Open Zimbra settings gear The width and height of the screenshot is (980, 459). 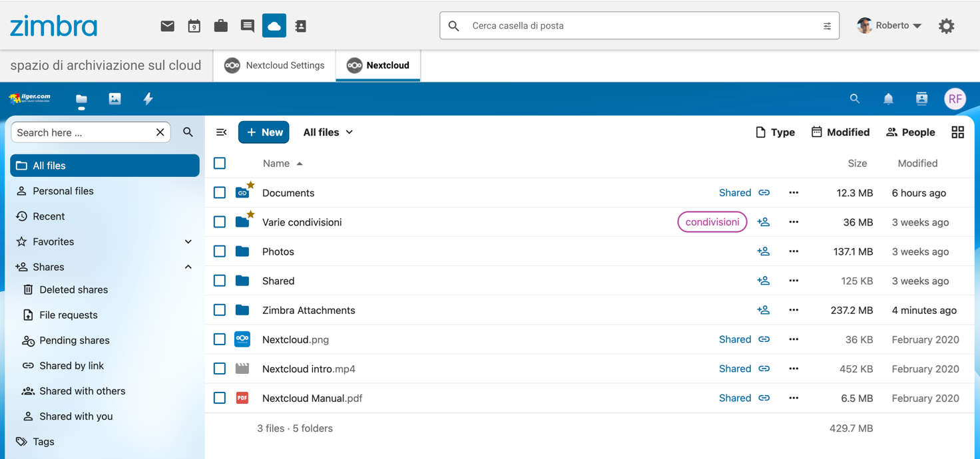946,26
